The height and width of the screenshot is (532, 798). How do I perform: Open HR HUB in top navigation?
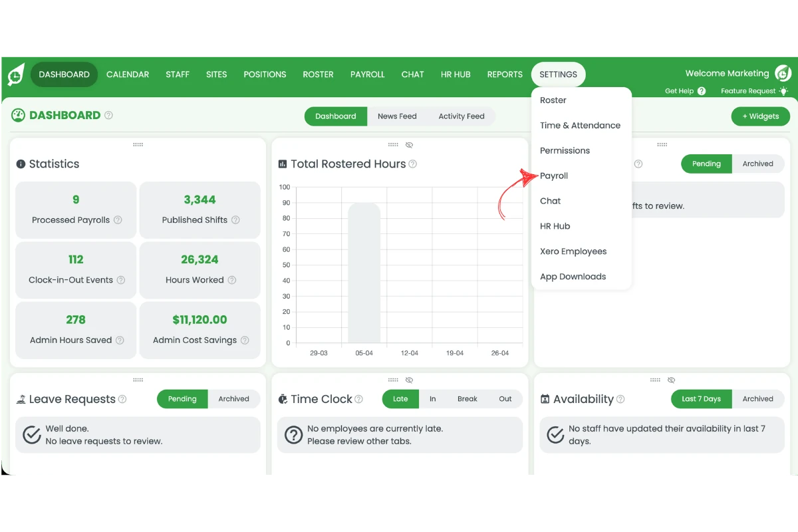click(456, 74)
